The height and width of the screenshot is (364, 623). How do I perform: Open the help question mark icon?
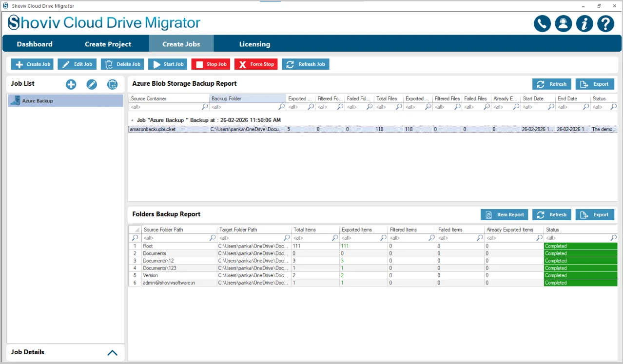coord(605,23)
